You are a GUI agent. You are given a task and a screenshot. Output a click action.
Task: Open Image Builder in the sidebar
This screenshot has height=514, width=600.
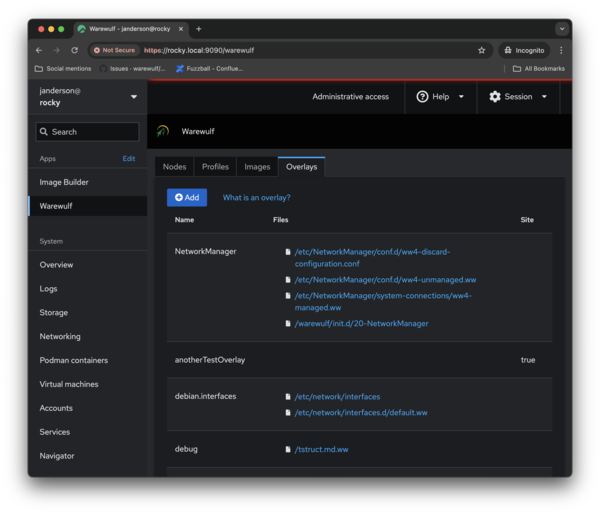pyautogui.click(x=88, y=182)
